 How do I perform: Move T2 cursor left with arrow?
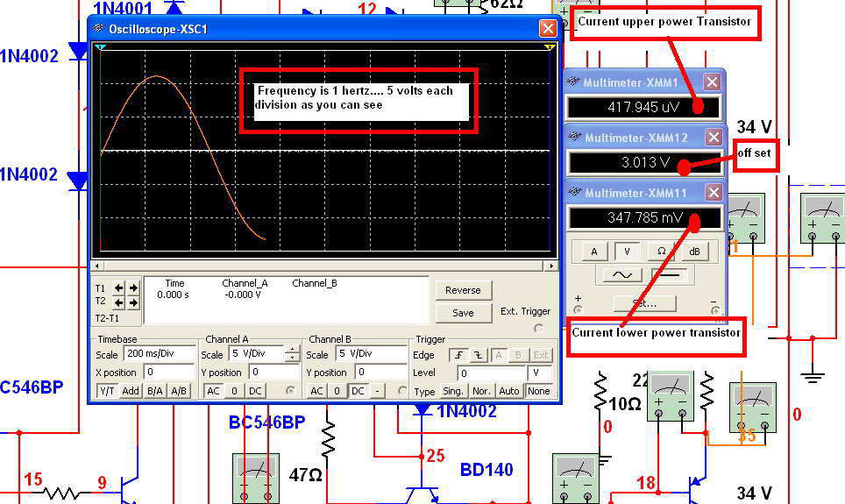pyautogui.click(x=118, y=302)
